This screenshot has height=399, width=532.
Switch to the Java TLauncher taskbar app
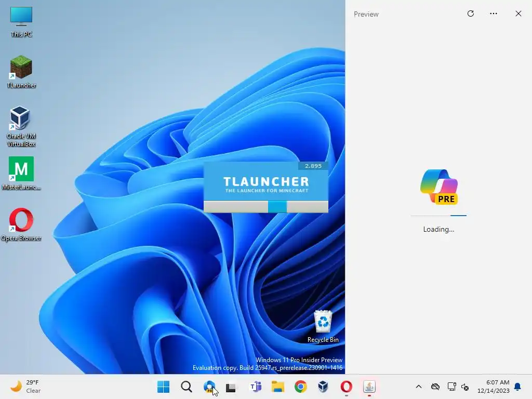369,387
